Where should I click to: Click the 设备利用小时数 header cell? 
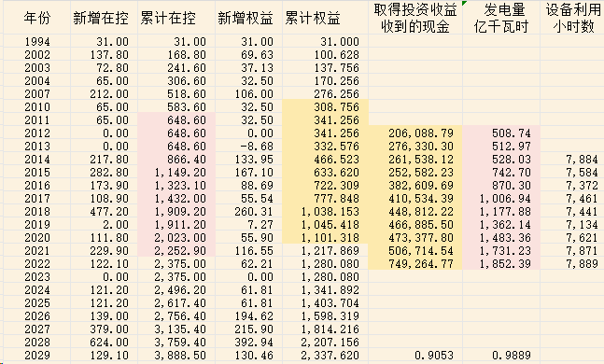(x=572, y=18)
